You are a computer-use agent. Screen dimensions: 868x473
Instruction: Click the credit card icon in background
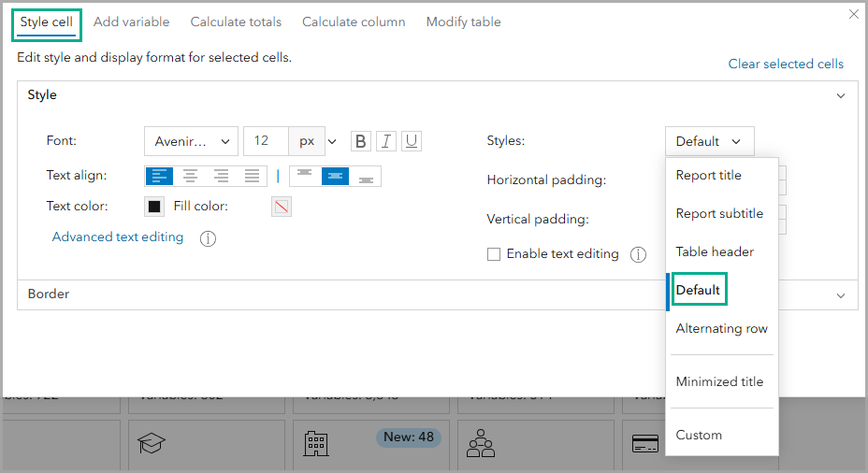[644, 443]
